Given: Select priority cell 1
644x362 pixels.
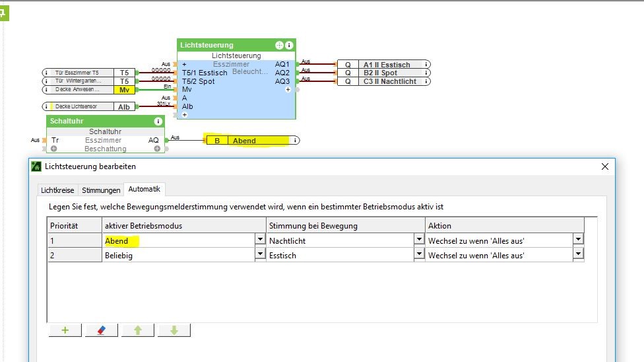Looking at the screenshot, I should 75,241.
